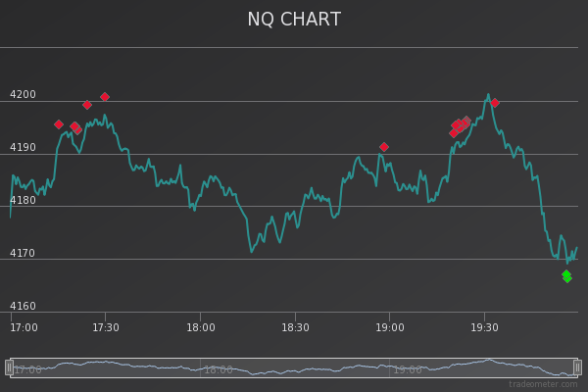The height and width of the screenshot is (392, 588).
Task: Click the red diamond cluster before 19:30
Action: (x=459, y=125)
